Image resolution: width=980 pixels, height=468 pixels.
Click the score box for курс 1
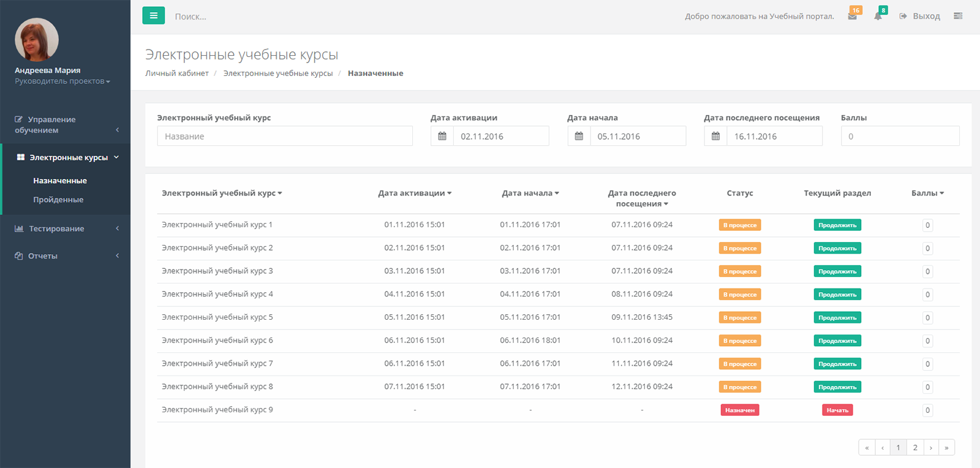(927, 225)
